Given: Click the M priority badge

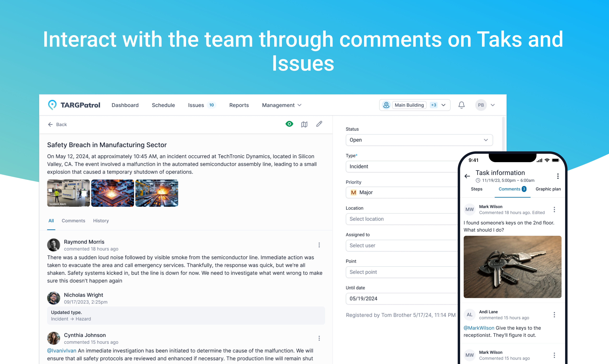Looking at the screenshot, I should coord(353,193).
